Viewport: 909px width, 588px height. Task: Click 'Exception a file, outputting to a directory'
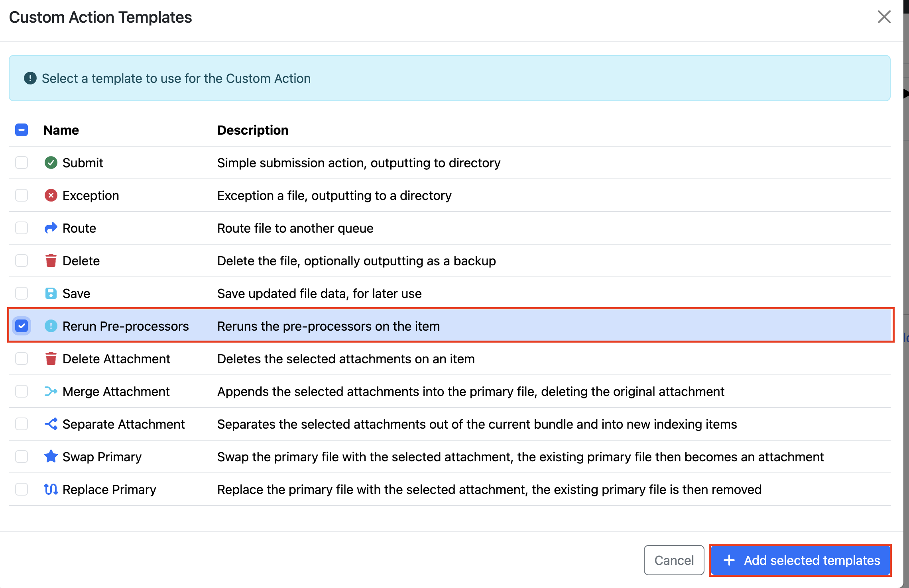tap(334, 195)
